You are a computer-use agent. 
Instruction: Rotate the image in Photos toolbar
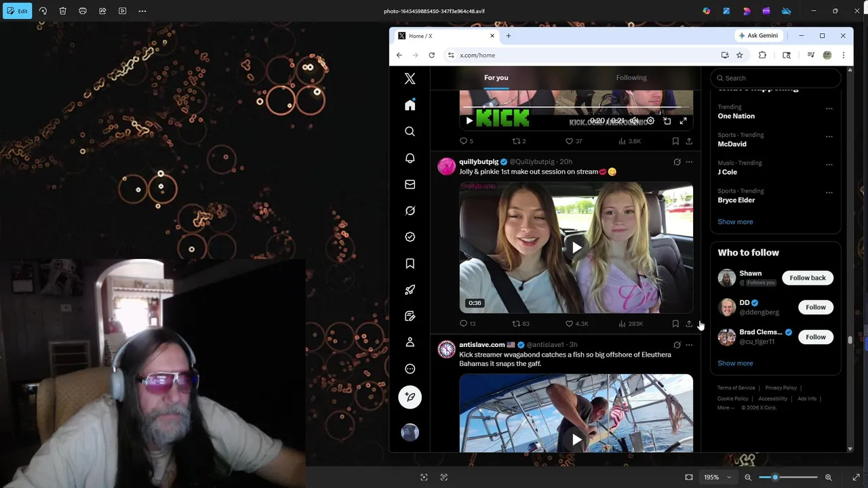coord(43,11)
